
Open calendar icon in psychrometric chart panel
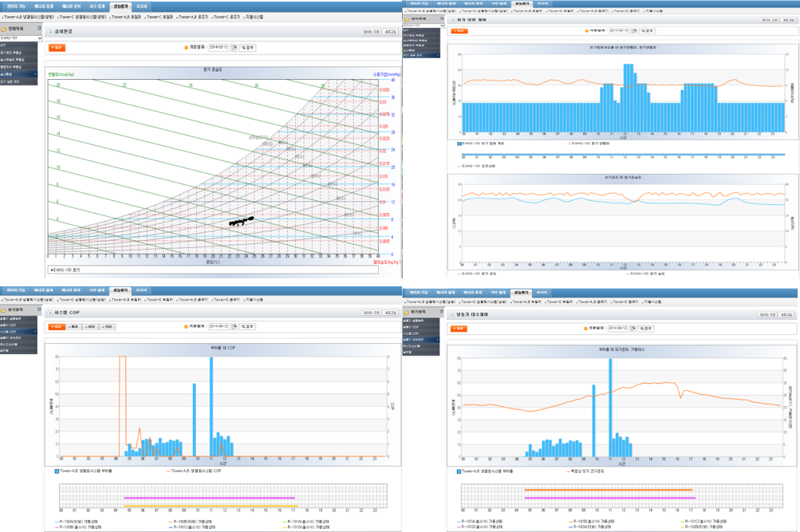[x=234, y=47]
